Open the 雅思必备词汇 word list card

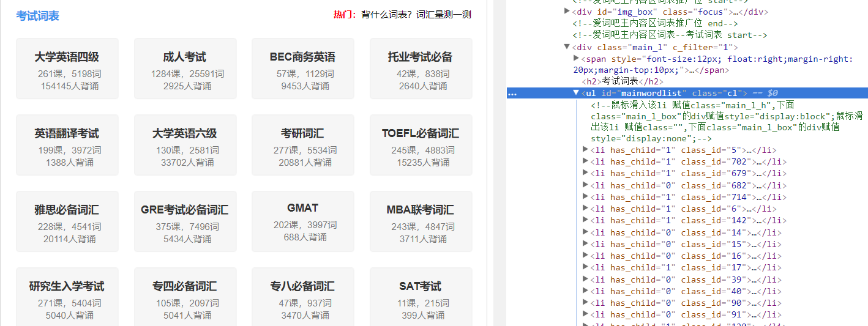67,221
